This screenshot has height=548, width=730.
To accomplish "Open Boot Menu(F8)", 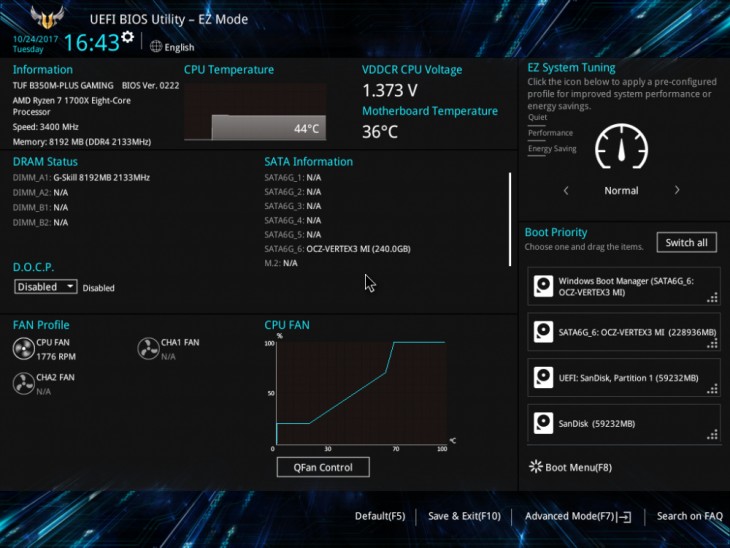I will (571, 467).
